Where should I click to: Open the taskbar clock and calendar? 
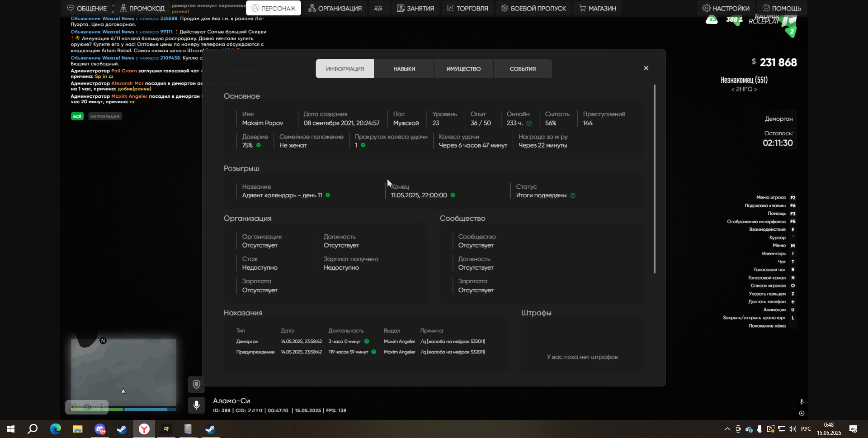click(829, 429)
